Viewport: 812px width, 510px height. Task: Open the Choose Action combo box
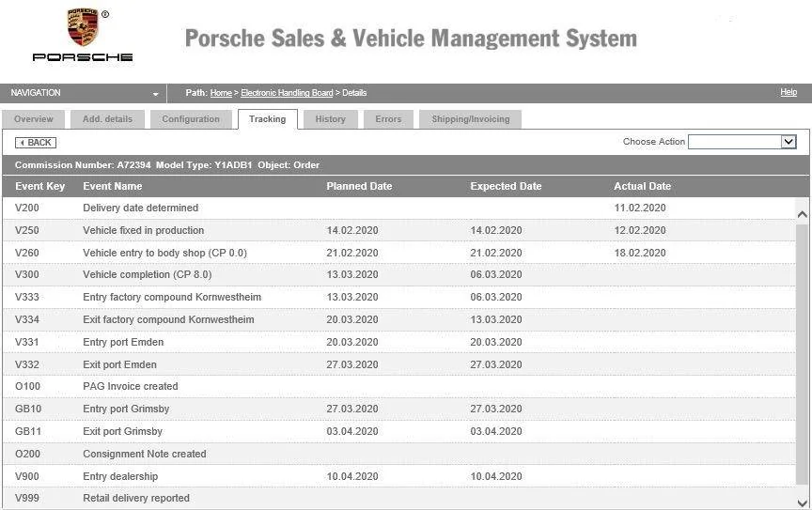pyautogui.click(x=742, y=142)
